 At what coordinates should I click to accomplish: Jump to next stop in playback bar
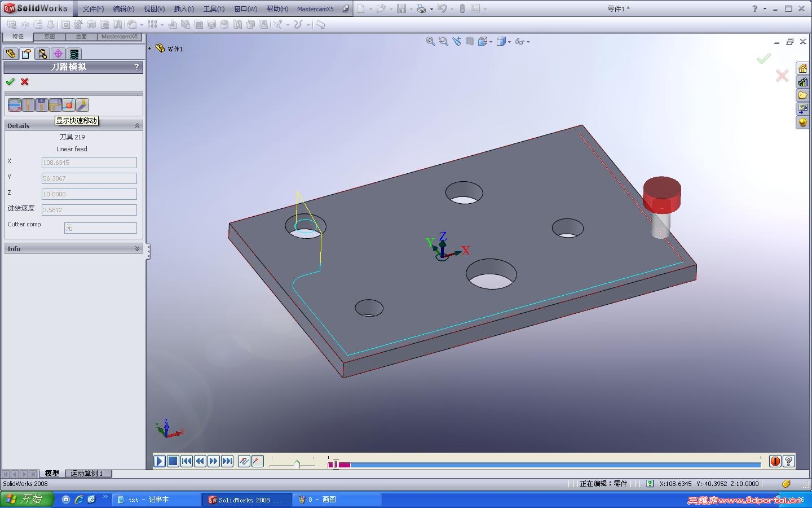(227, 461)
